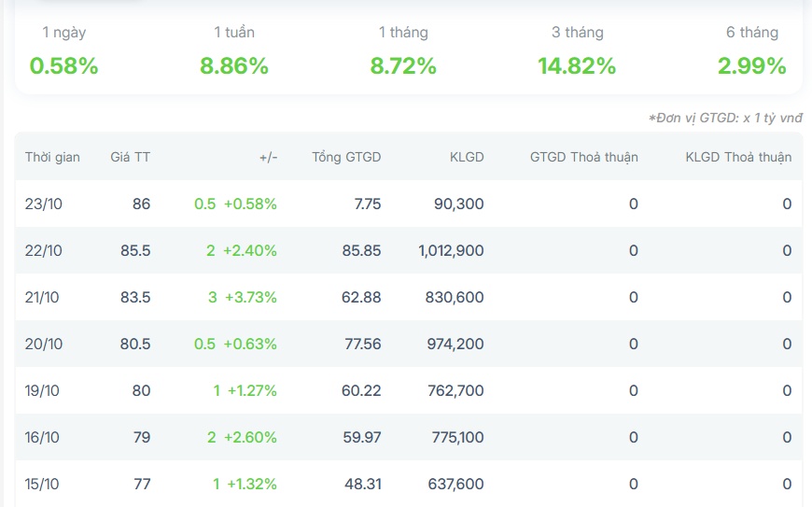Screen dimensions: 812x507
Task: Click total value 85.85 on 22/10
Action: [361, 250]
